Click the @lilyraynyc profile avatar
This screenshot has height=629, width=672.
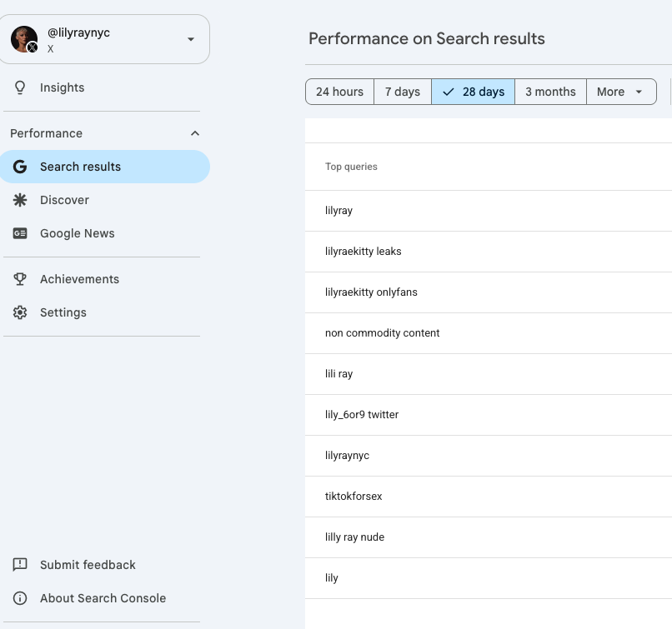(24, 39)
